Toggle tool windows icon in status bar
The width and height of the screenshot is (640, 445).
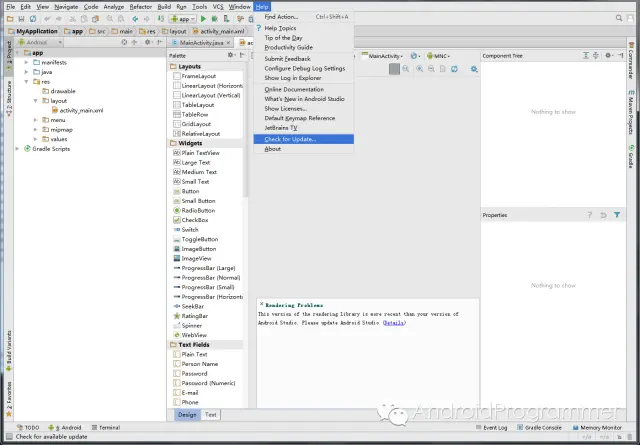pos(9,437)
